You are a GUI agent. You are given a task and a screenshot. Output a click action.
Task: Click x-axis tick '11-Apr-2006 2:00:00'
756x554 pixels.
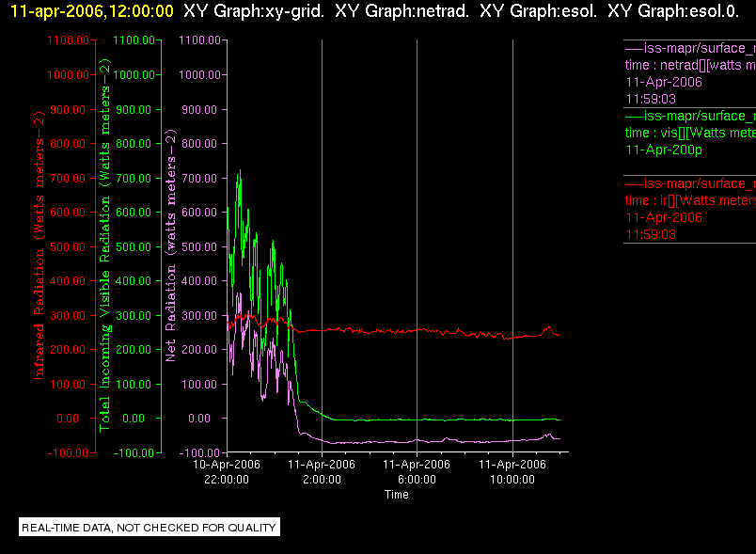[x=322, y=472]
